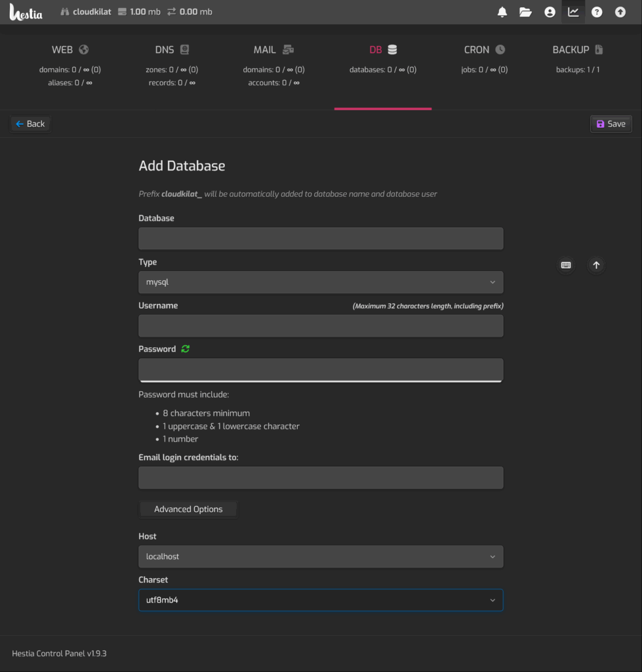
Task: Generate a random password with the refresh icon
Action: [186, 349]
